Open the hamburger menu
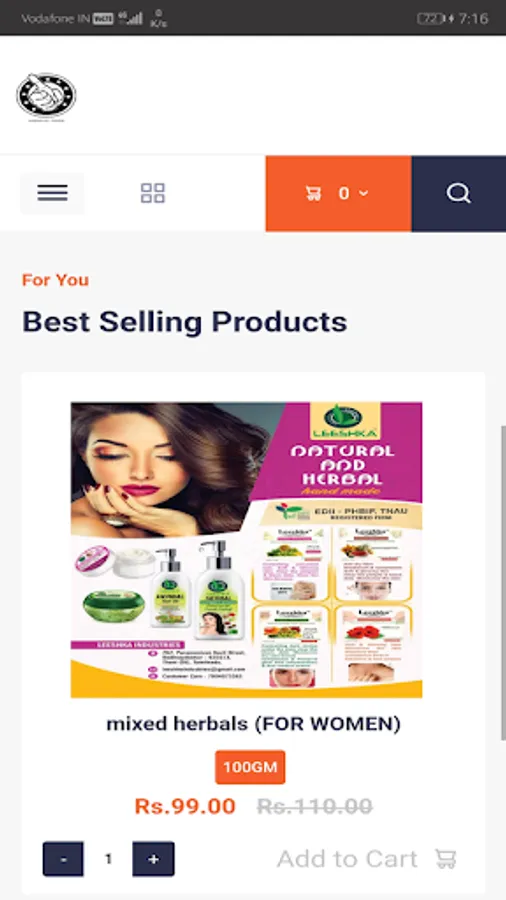506x900 pixels. click(x=52, y=193)
